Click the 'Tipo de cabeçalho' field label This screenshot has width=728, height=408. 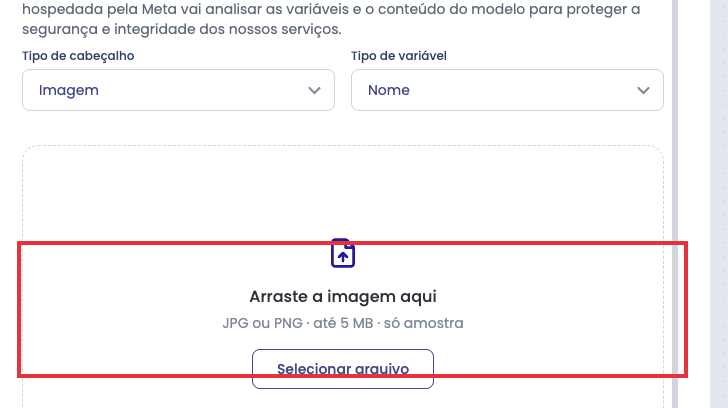pos(78,56)
